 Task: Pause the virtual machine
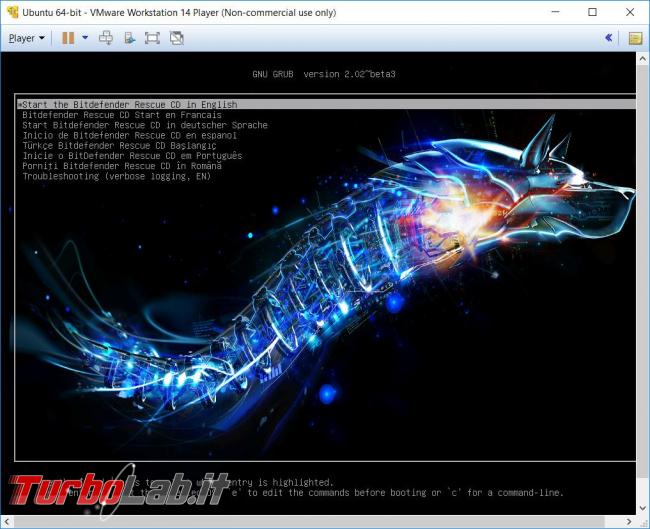(x=68, y=38)
